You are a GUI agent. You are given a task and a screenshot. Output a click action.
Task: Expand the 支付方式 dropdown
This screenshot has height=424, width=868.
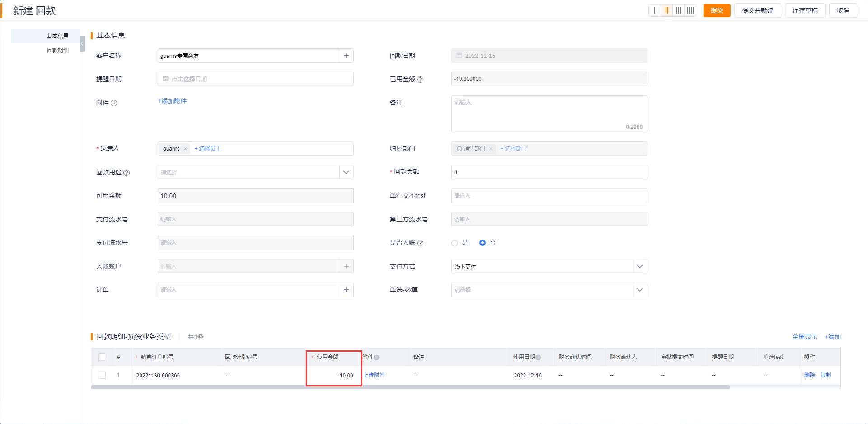coord(640,266)
